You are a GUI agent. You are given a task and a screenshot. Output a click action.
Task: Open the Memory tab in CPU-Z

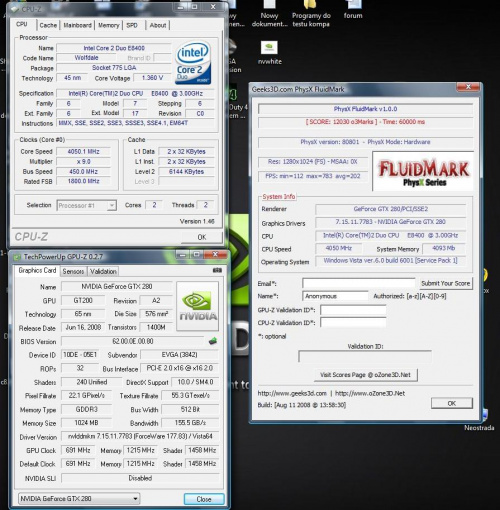(108, 25)
